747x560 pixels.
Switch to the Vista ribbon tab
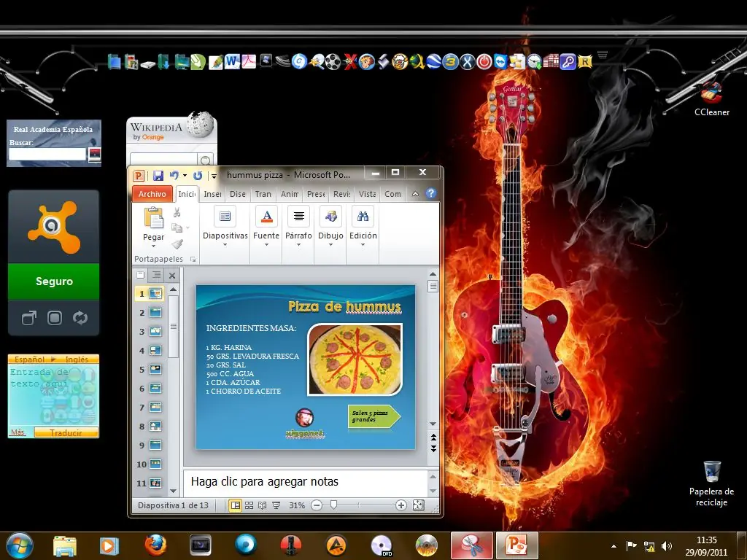pos(368,194)
